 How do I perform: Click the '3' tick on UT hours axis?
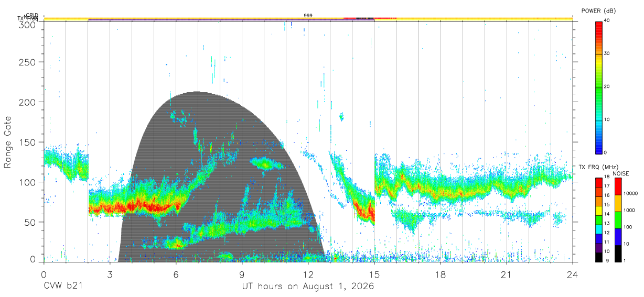coord(110,275)
